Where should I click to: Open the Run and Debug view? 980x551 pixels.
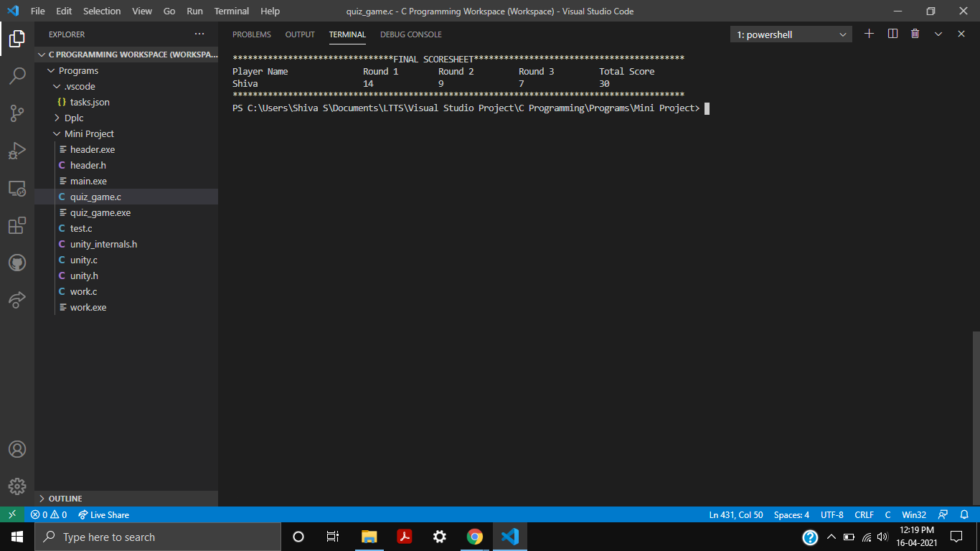coord(17,150)
